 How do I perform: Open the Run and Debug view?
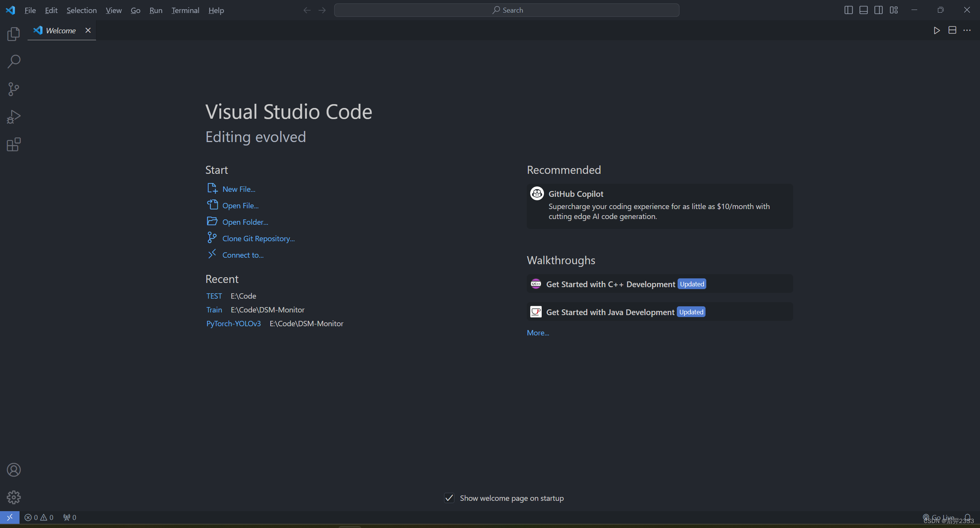13,117
